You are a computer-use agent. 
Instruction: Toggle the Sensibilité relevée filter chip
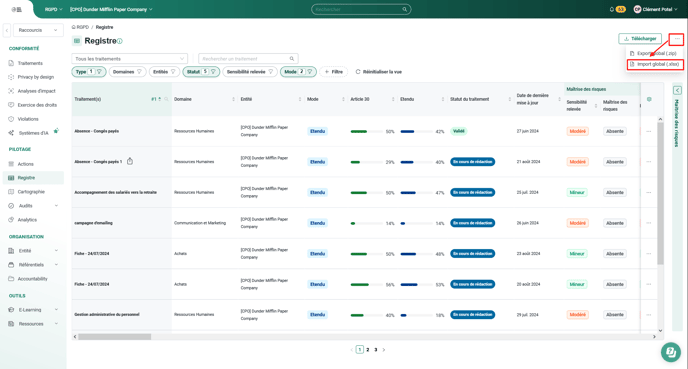tap(250, 72)
